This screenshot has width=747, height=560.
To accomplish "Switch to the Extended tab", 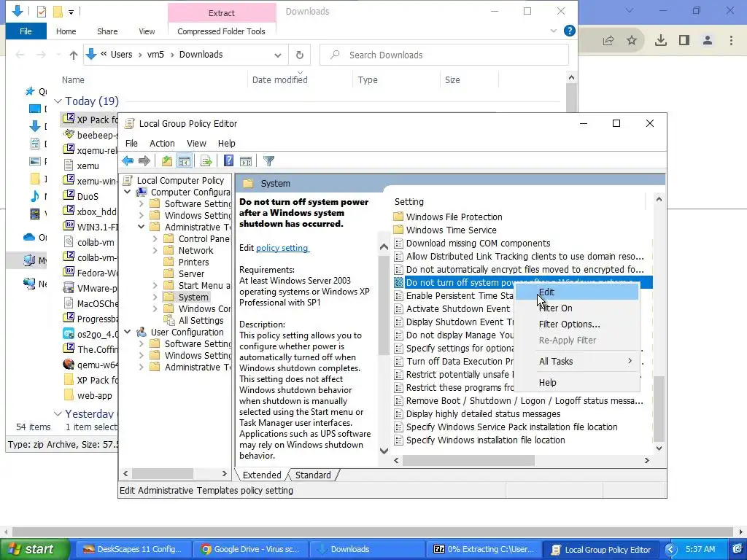I will click(x=262, y=475).
